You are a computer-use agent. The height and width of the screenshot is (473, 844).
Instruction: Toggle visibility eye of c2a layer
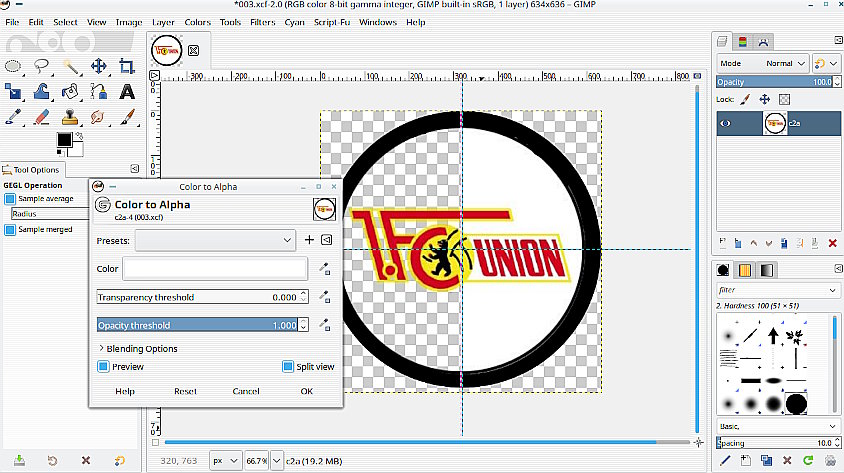point(726,123)
